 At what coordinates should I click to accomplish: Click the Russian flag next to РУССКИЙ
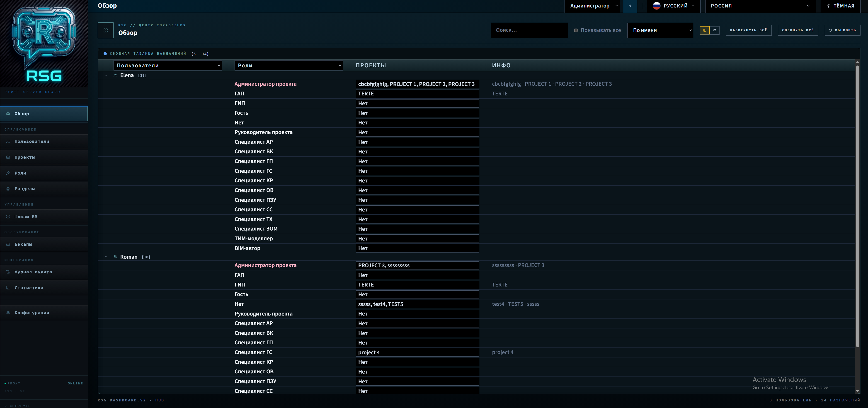pos(656,6)
